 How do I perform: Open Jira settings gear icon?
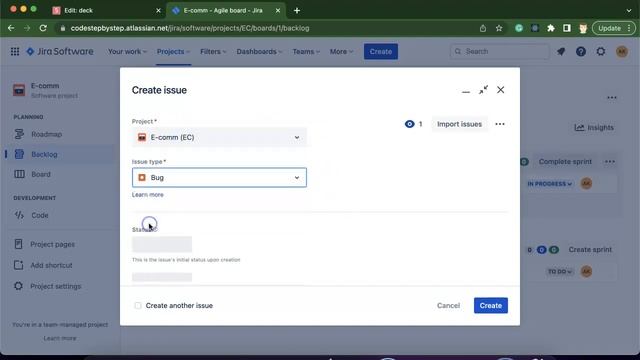pos(601,51)
